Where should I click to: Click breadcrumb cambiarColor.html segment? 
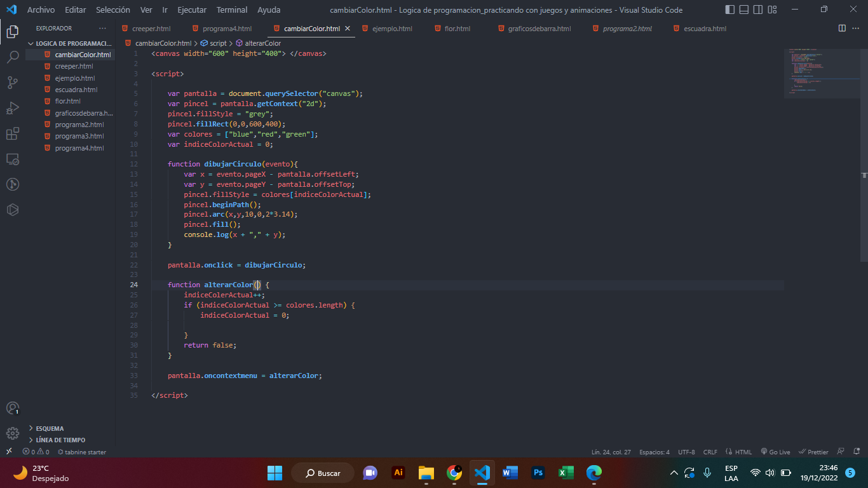[158, 43]
